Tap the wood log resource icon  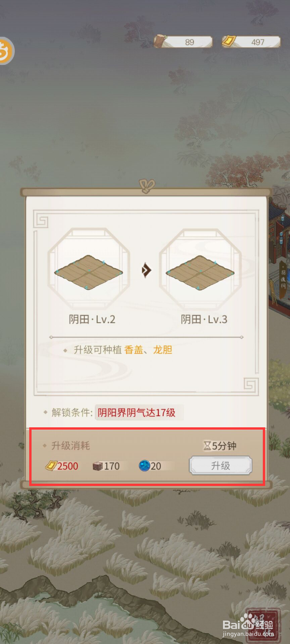[160, 41]
